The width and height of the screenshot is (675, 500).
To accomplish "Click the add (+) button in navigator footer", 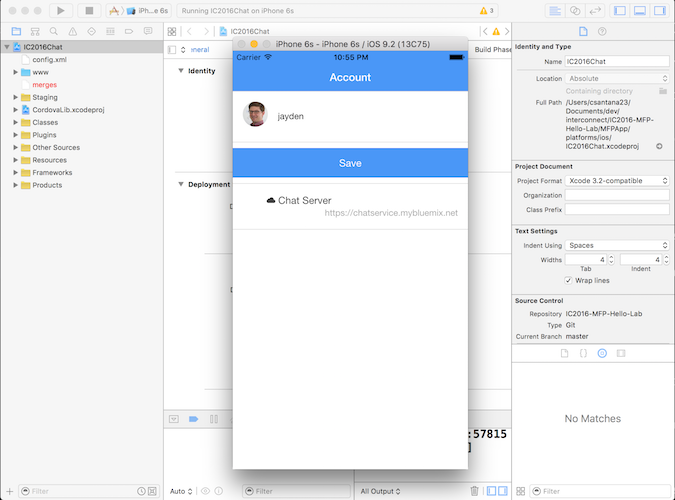I will tap(9, 491).
